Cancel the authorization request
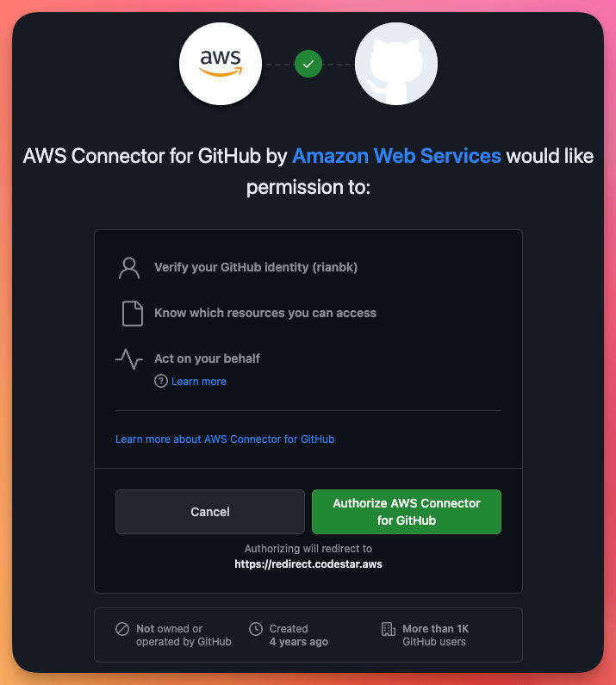616x685 pixels. 210,512
